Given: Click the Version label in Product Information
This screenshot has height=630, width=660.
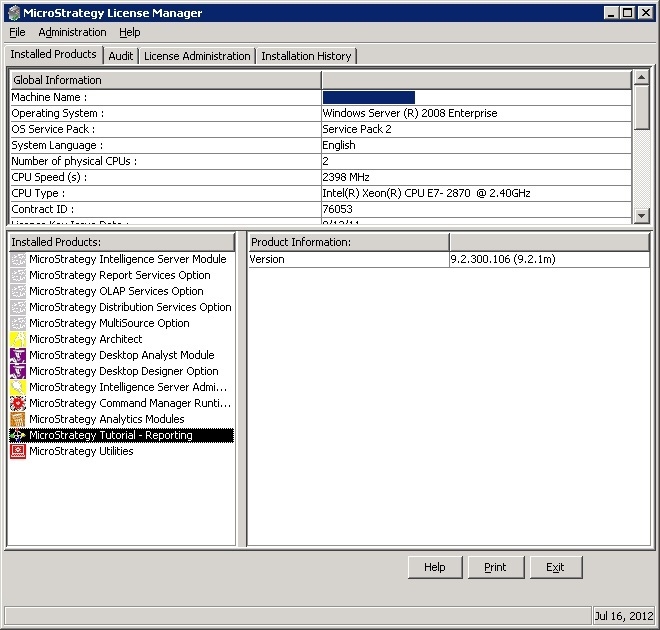Looking at the screenshot, I should point(267,259).
